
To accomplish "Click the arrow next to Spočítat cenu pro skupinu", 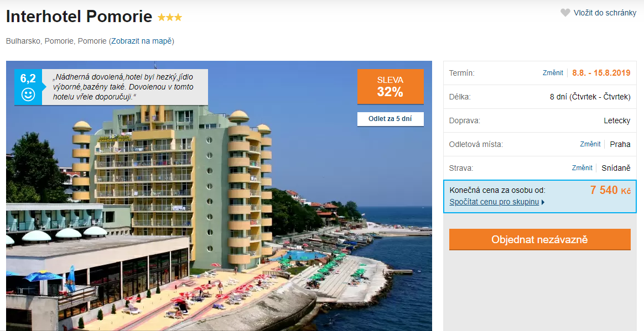I will (543, 202).
